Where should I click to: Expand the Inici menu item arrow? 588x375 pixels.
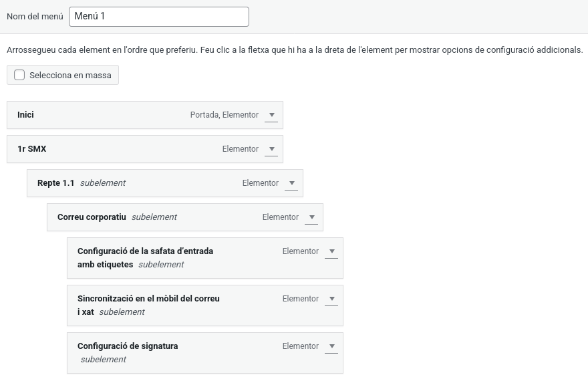coord(271,115)
